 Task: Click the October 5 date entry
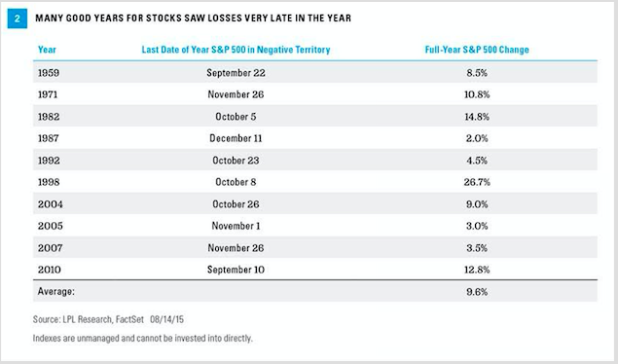236,117
